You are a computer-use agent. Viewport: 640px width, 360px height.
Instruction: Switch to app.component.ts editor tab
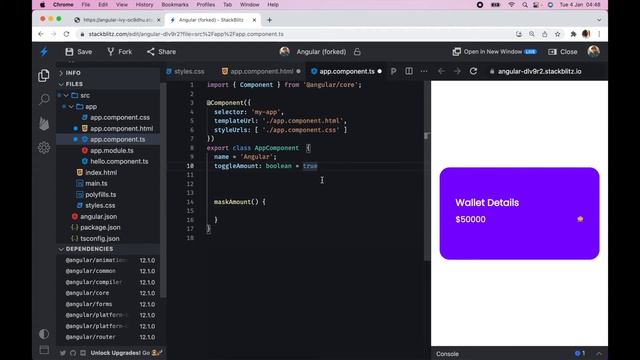[347, 71]
